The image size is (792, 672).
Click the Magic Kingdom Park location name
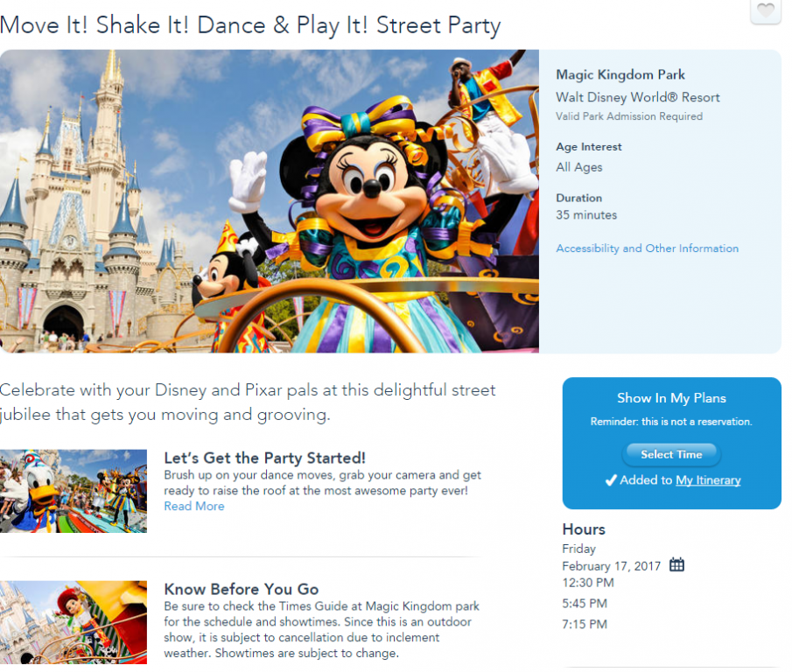tap(620, 75)
